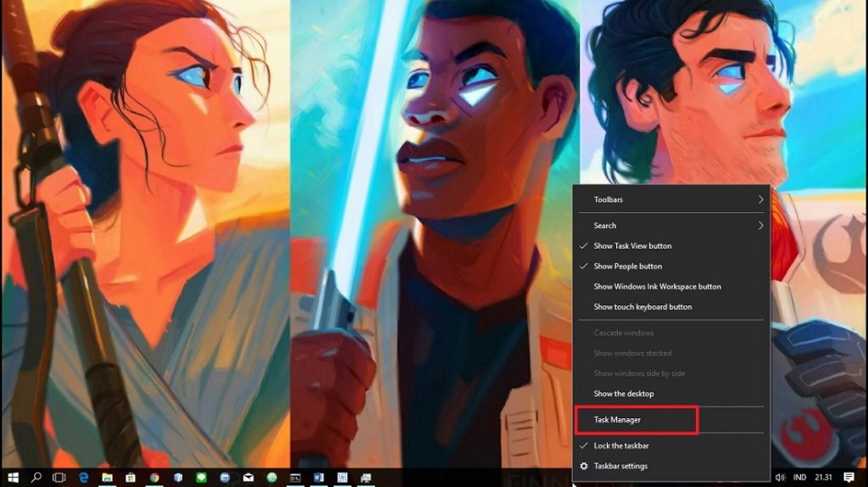868x487 pixels.
Task: Open the Mail app envelope icon
Action: tap(248, 478)
